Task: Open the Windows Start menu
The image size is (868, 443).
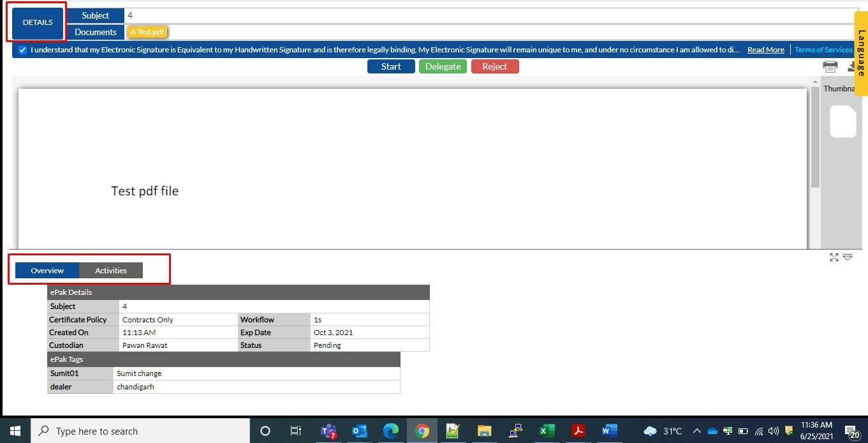Action: [15, 431]
